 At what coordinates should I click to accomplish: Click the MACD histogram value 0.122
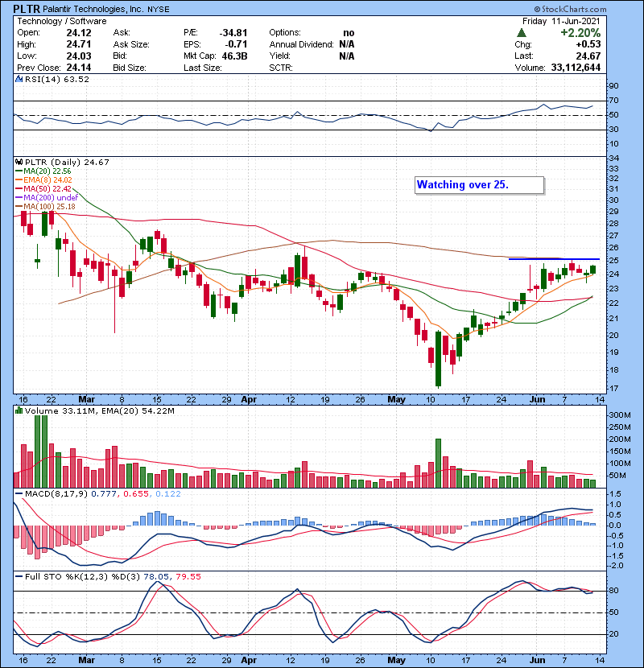[168, 494]
